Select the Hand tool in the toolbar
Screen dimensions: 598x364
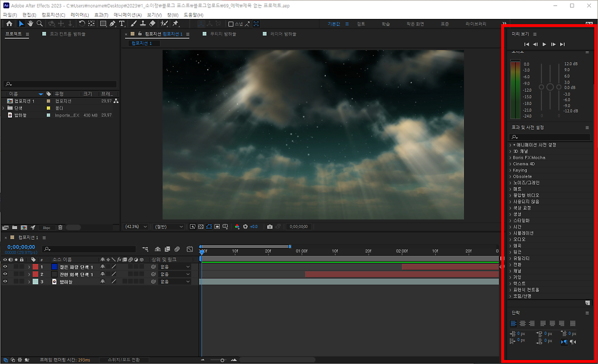(30, 23)
